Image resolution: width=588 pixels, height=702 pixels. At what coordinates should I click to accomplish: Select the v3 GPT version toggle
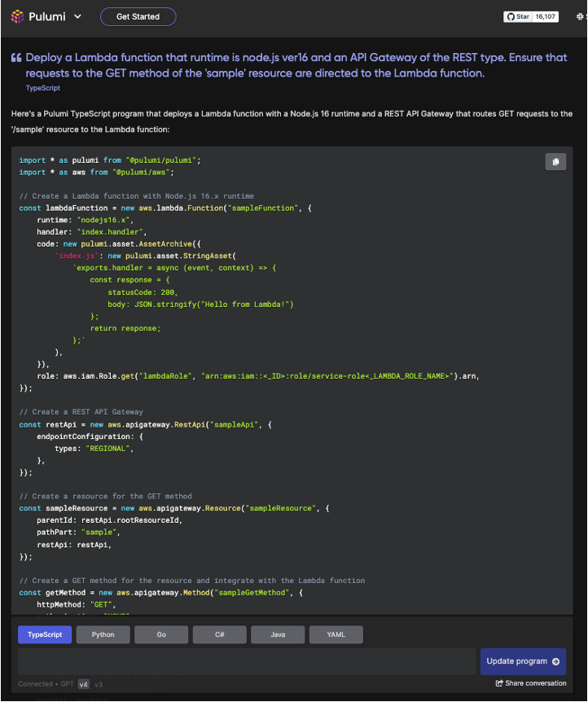pyautogui.click(x=99, y=684)
